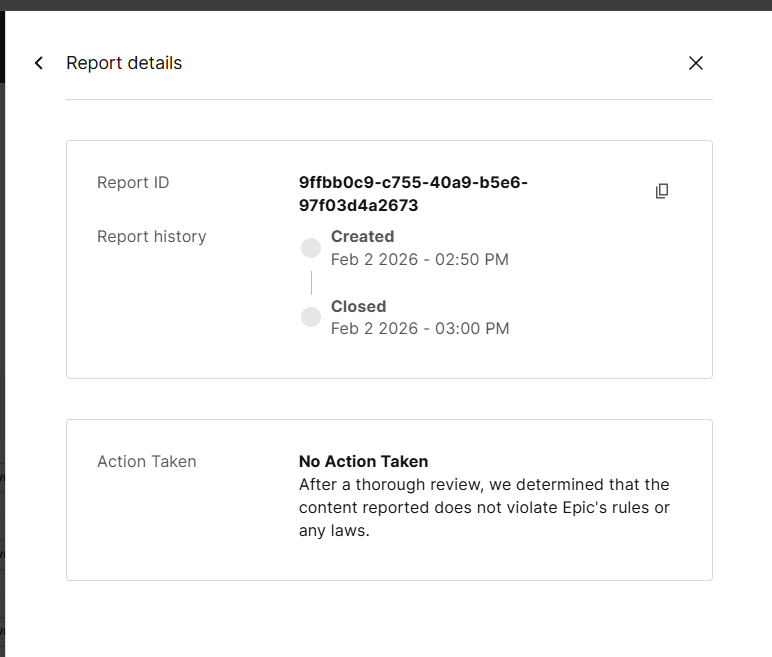The width and height of the screenshot is (772, 657).
Task: Click the review explanation paragraph about Epic's rules
Action: tap(484, 508)
